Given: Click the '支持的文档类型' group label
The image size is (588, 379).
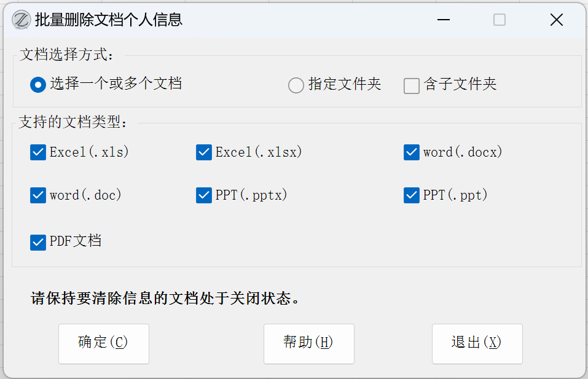Looking at the screenshot, I should (x=73, y=122).
